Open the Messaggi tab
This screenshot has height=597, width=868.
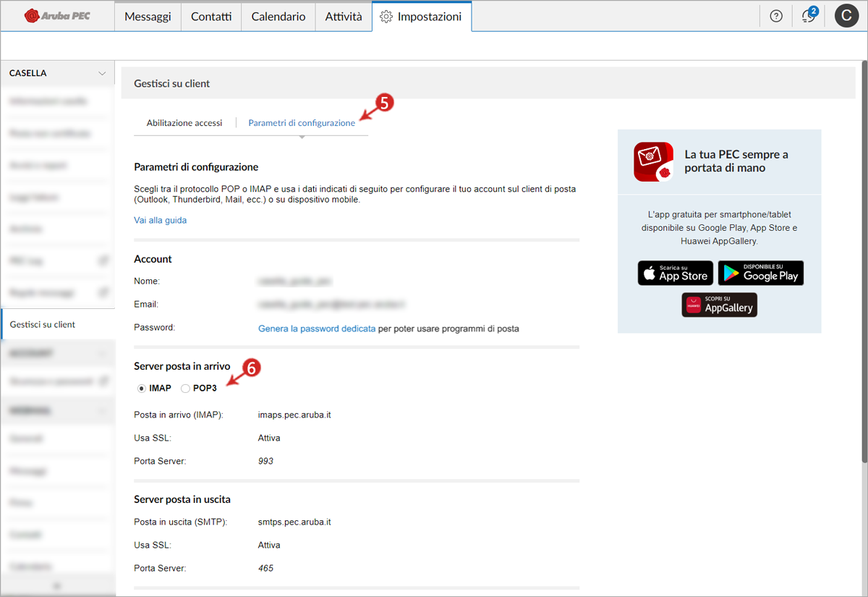click(148, 17)
